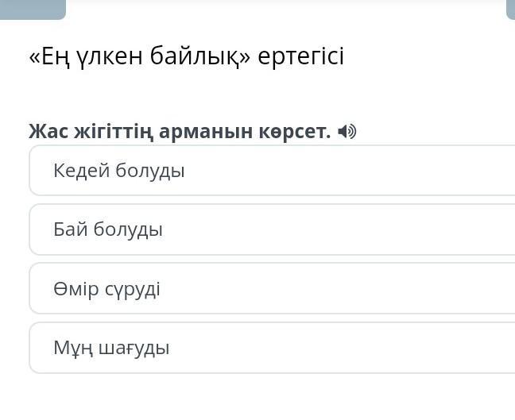The width and height of the screenshot is (515, 420).
Task: Click the first answer choice in the list
Action: (x=270, y=171)
